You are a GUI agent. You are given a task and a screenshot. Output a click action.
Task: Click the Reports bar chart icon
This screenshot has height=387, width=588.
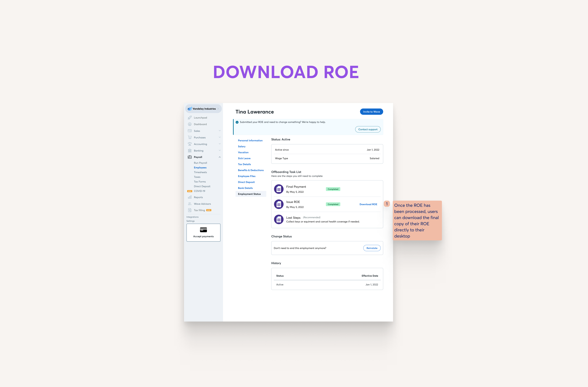(190, 197)
